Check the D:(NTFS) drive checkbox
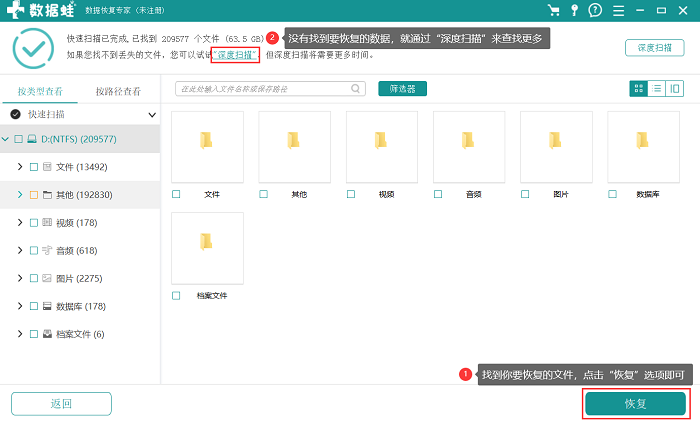This screenshot has width=700, height=427. (x=18, y=139)
